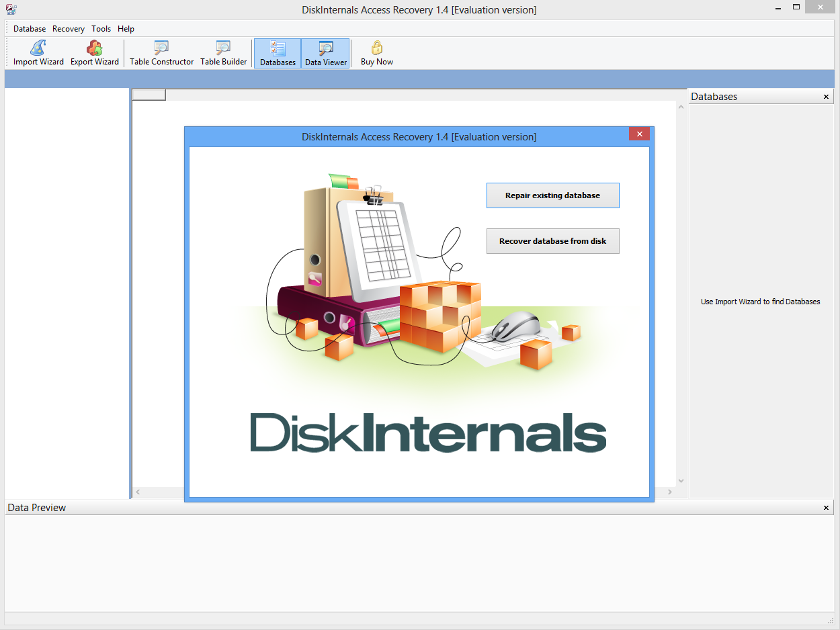Click the Buy Now lock icon
This screenshot has height=630, width=840.
377,48
